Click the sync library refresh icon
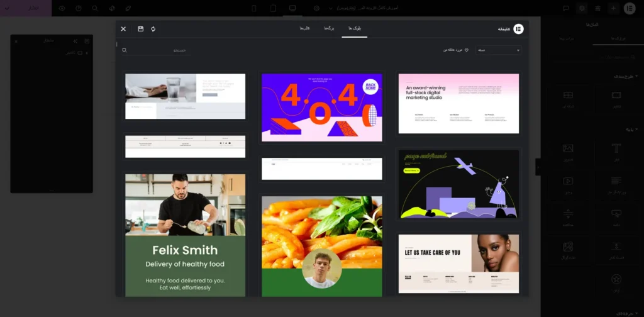The image size is (644, 317). tap(153, 29)
